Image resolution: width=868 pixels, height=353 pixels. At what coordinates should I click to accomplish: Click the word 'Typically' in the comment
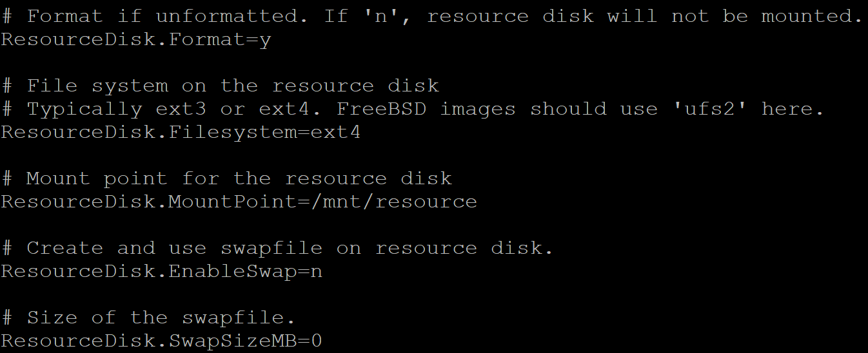84,110
